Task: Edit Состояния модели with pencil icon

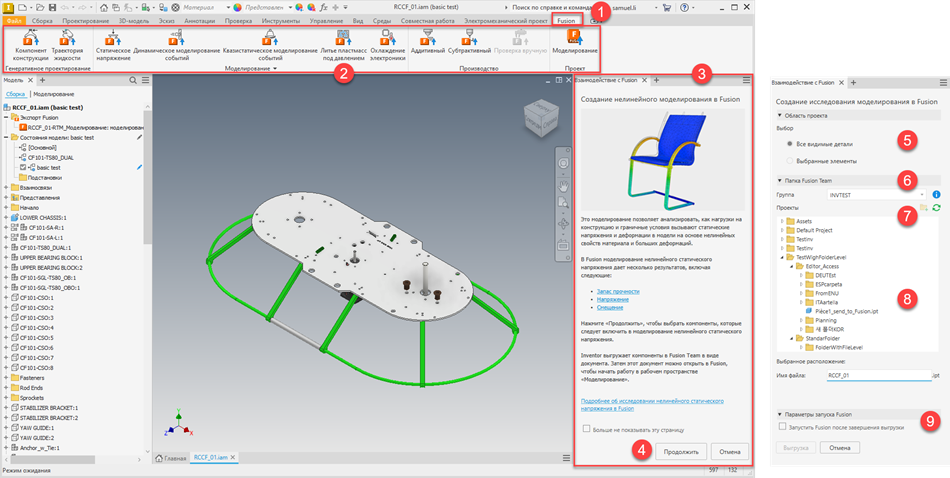Action: coord(139,138)
